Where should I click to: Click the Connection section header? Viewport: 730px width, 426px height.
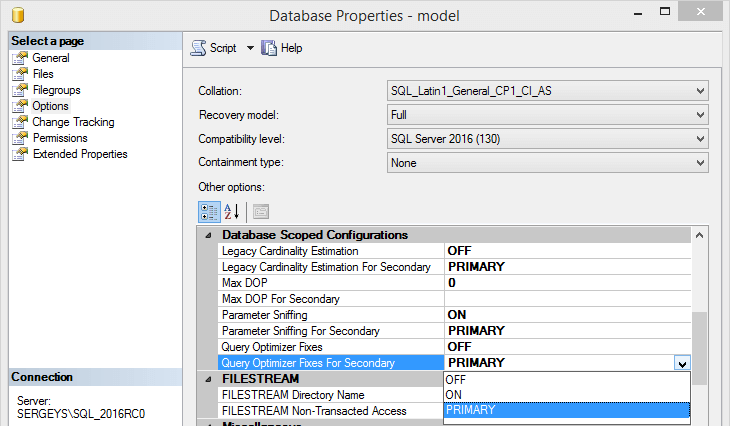click(95, 377)
